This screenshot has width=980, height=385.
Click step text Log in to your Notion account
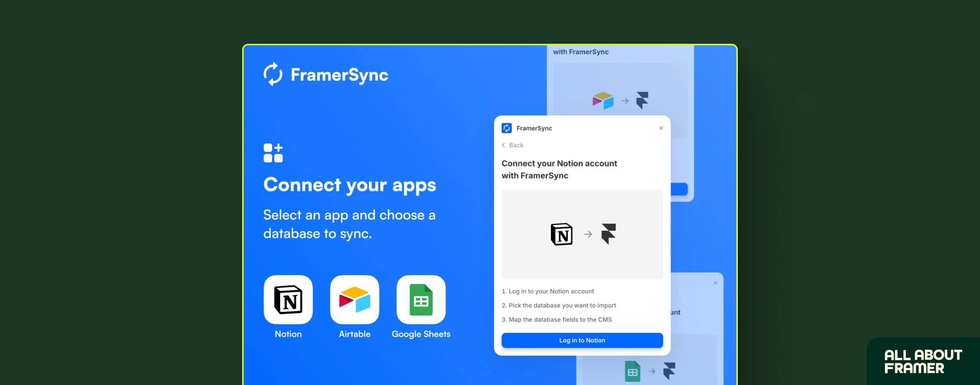pyautogui.click(x=547, y=291)
